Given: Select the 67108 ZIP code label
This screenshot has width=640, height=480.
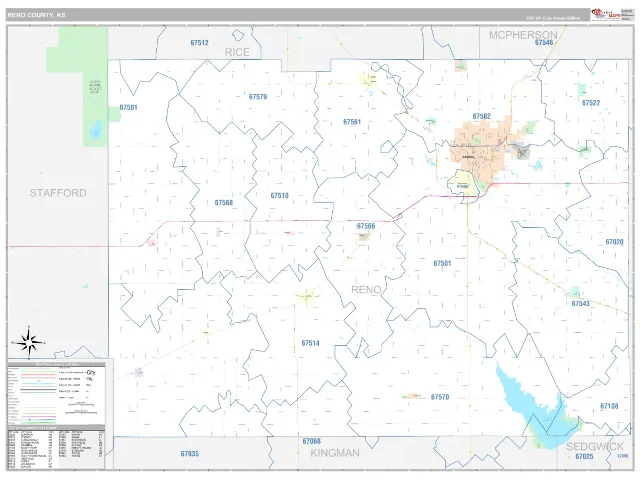Looking at the screenshot, I should click(609, 406).
